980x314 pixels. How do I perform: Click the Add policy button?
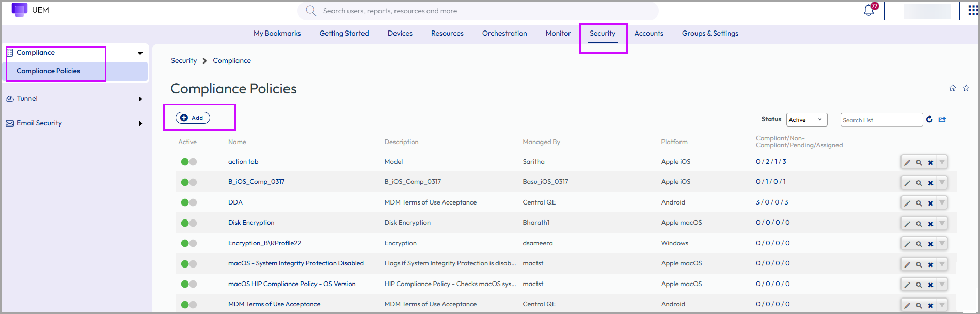click(x=193, y=118)
